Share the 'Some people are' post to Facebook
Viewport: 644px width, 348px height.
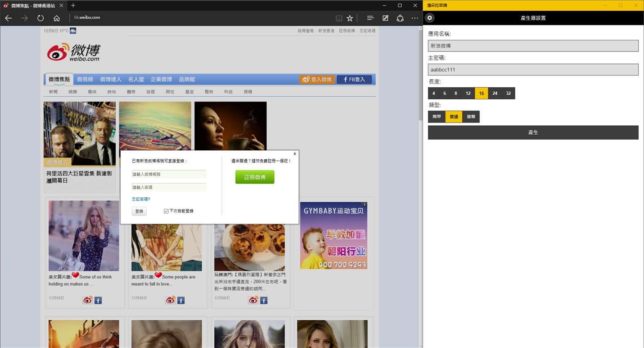pos(181,300)
